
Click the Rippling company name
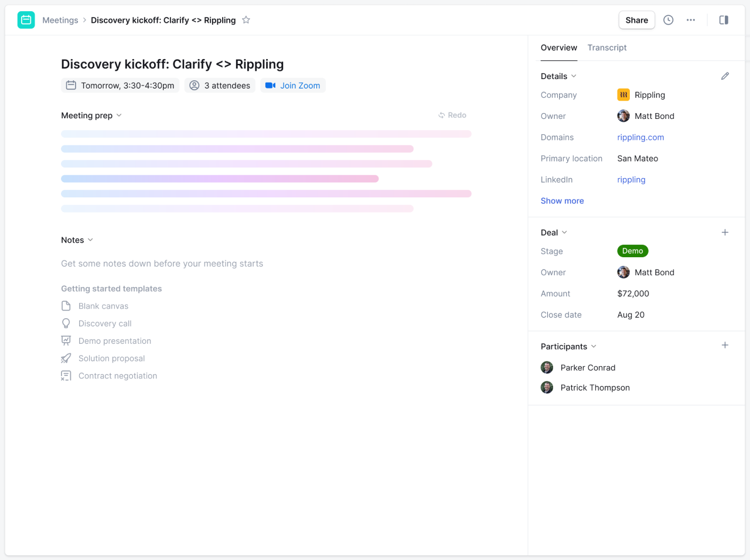650,95
